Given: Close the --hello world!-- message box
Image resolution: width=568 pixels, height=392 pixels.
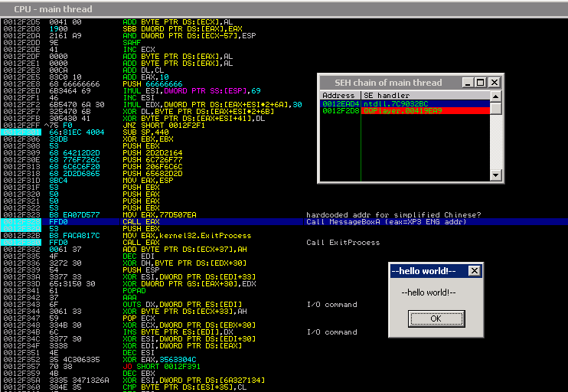Looking at the screenshot, I should [474, 271].
